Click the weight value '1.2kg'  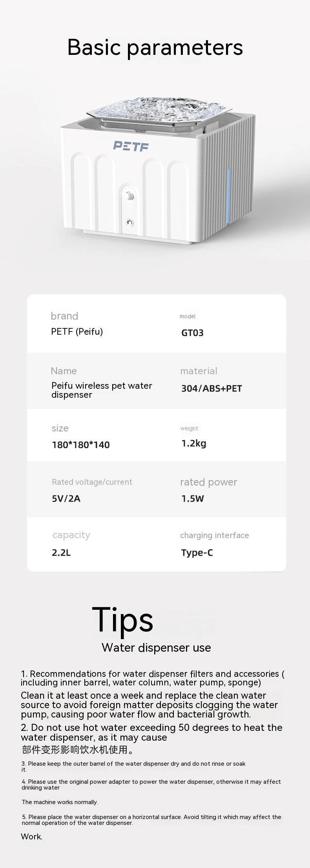coord(193,444)
